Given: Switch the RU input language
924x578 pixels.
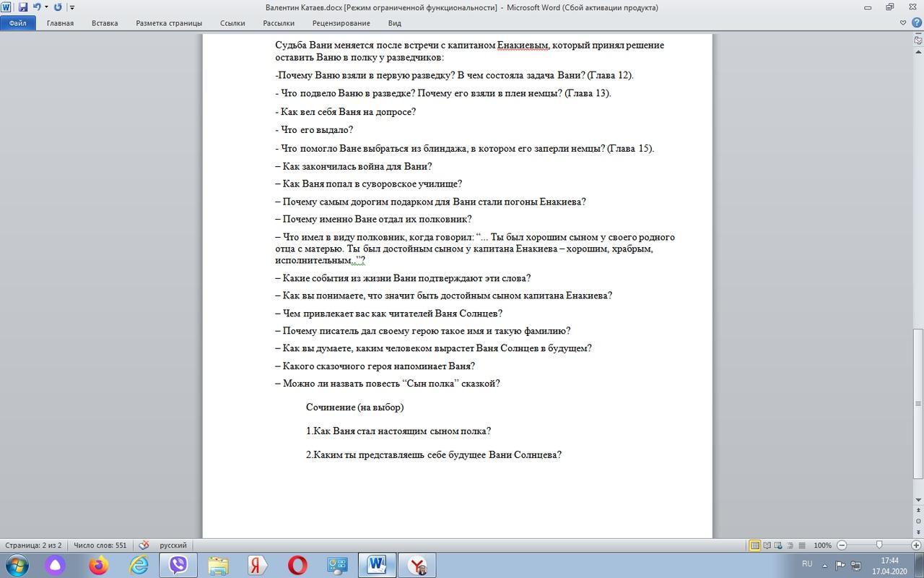Looking at the screenshot, I should (x=807, y=564).
